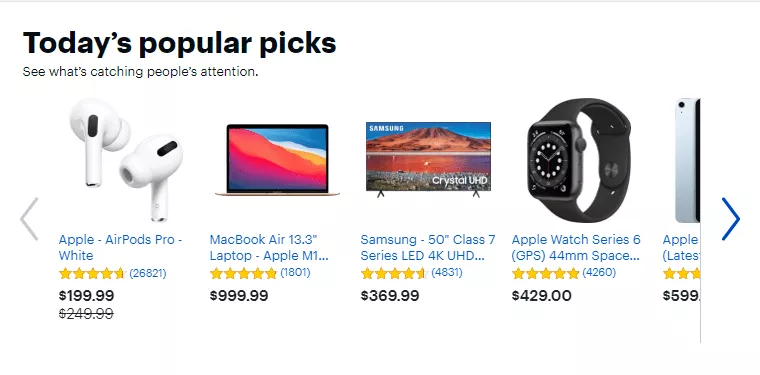
Task: View AirPods Pro star rating
Action: pyautogui.click(x=92, y=274)
